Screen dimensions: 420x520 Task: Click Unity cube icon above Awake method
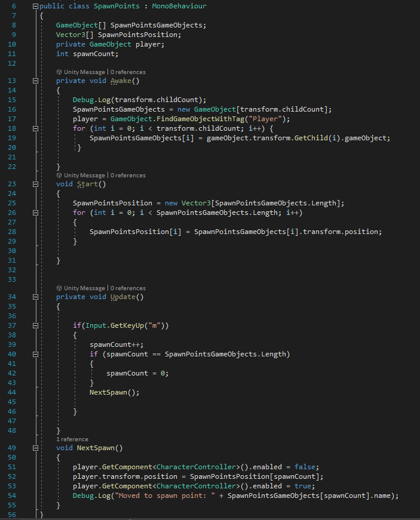coord(59,72)
